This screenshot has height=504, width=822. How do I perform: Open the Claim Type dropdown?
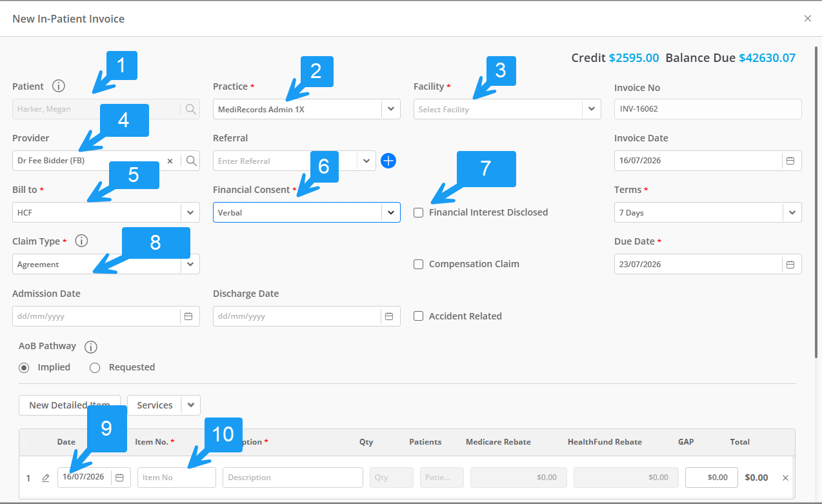(x=190, y=264)
